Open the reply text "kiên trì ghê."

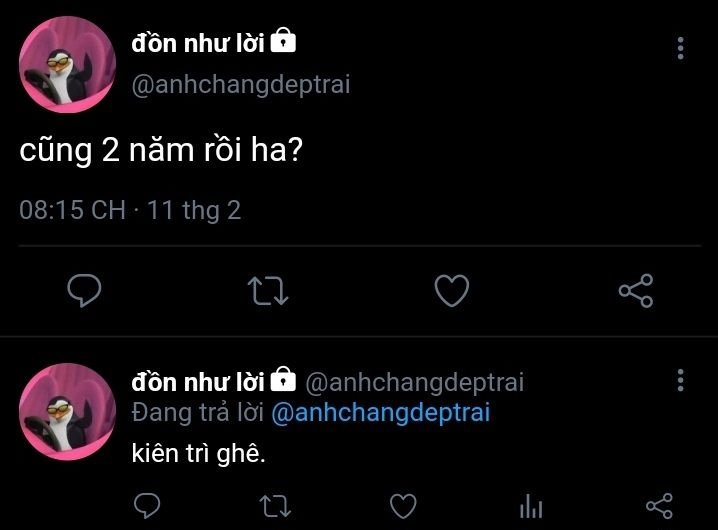(x=199, y=454)
